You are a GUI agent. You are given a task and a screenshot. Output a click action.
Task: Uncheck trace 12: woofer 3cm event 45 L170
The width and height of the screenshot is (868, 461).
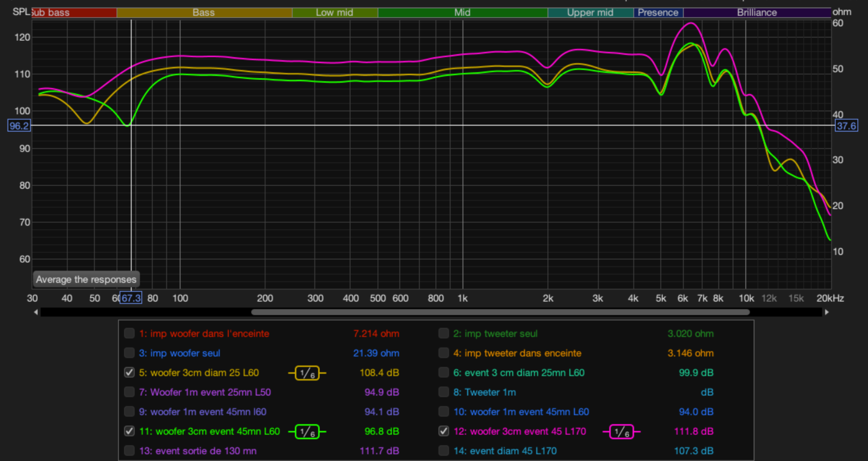443,431
